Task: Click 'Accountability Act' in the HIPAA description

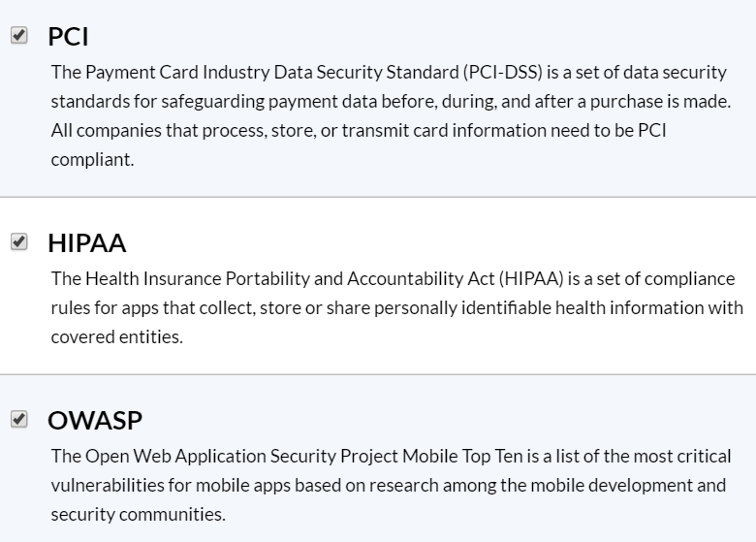Action: pyautogui.click(x=421, y=278)
